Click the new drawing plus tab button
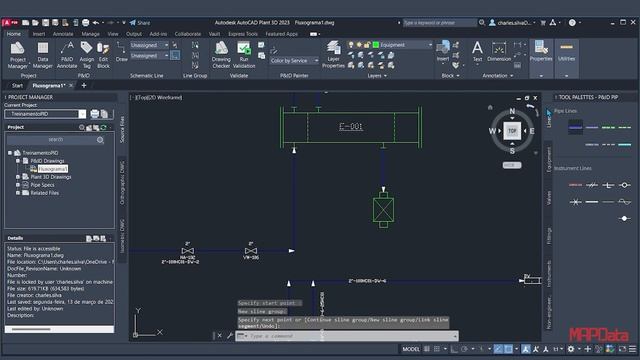 click(84, 85)
